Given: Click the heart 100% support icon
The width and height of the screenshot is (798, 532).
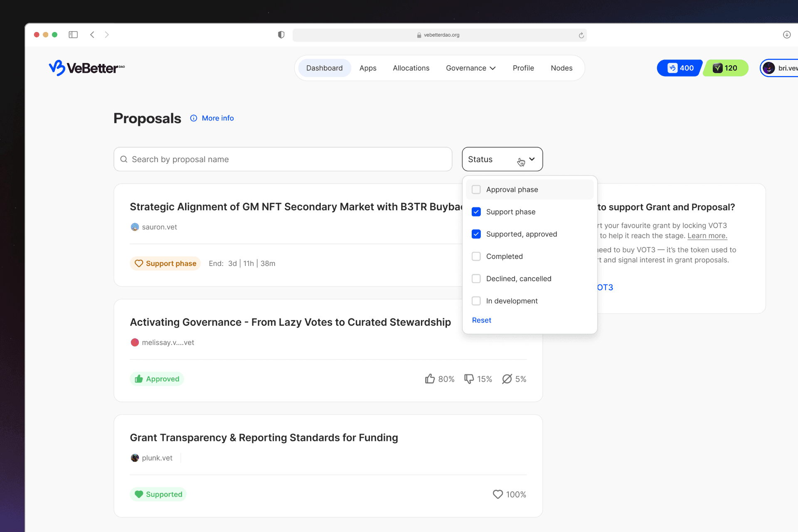Looking at the screenshot, I should [498, 494].
